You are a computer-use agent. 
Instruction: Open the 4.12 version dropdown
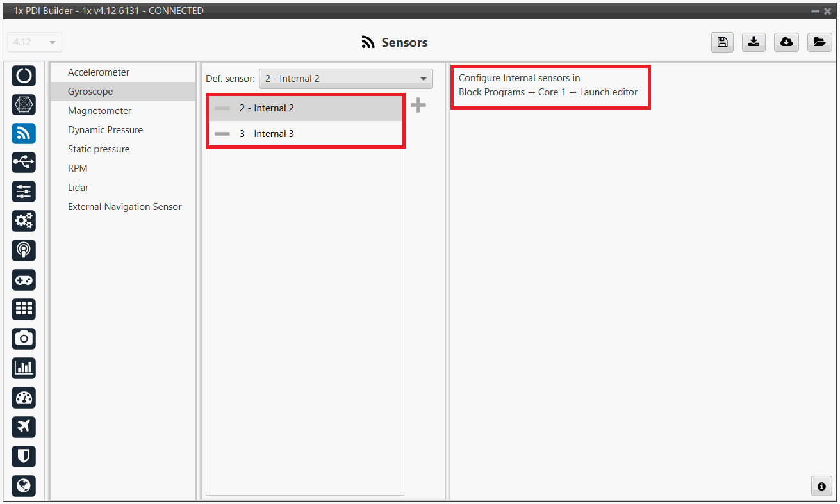35,42
